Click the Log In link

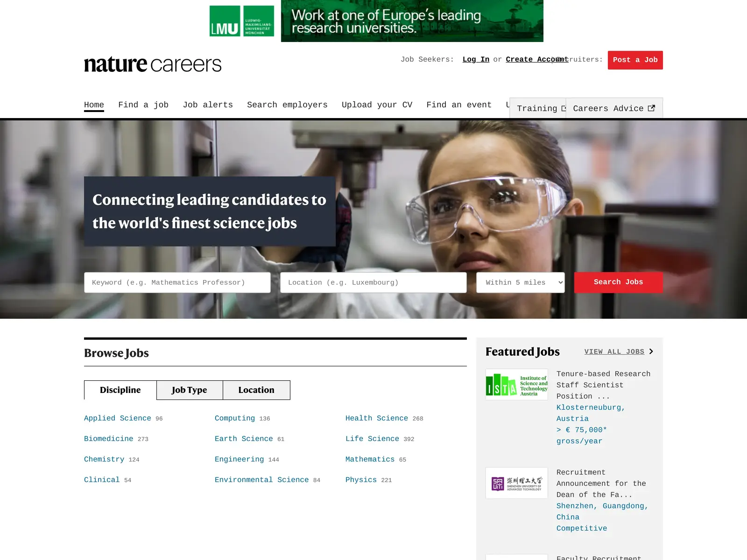point(476,60)
